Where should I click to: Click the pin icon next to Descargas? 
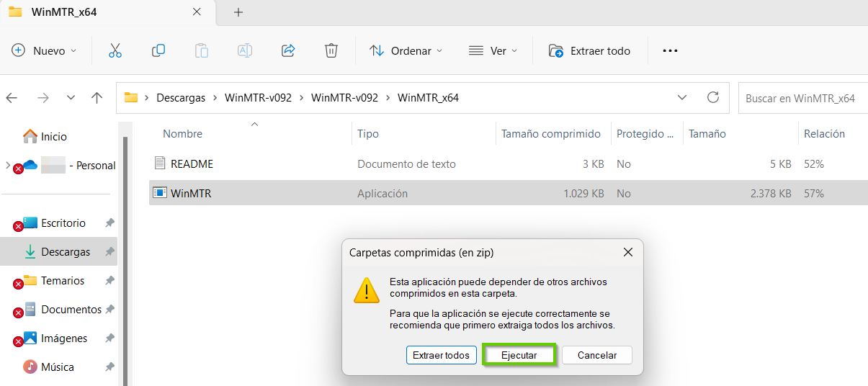[109, 252]
